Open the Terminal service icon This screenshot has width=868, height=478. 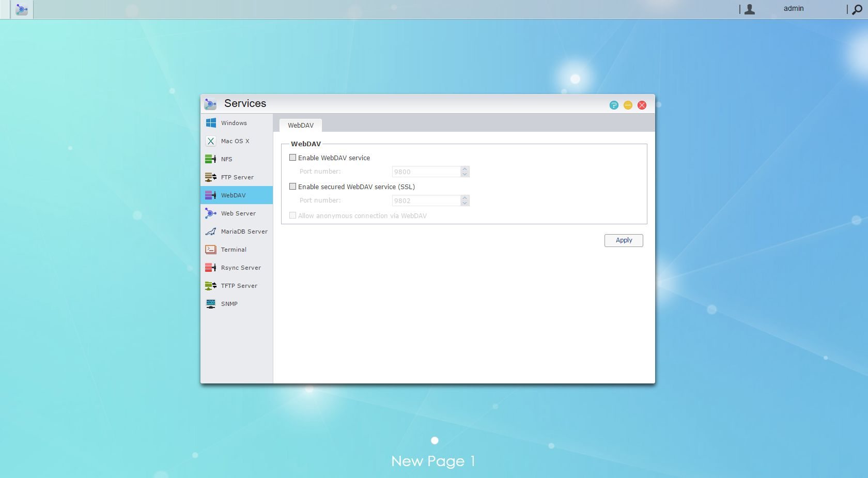(211, 250)
